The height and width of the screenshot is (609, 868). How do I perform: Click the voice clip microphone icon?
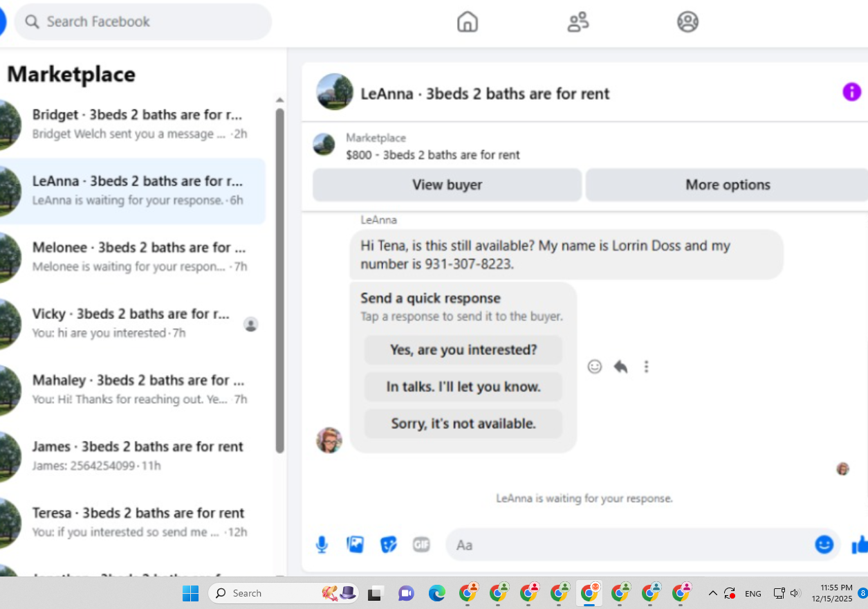pyautogui.click(x=322, y=545)
